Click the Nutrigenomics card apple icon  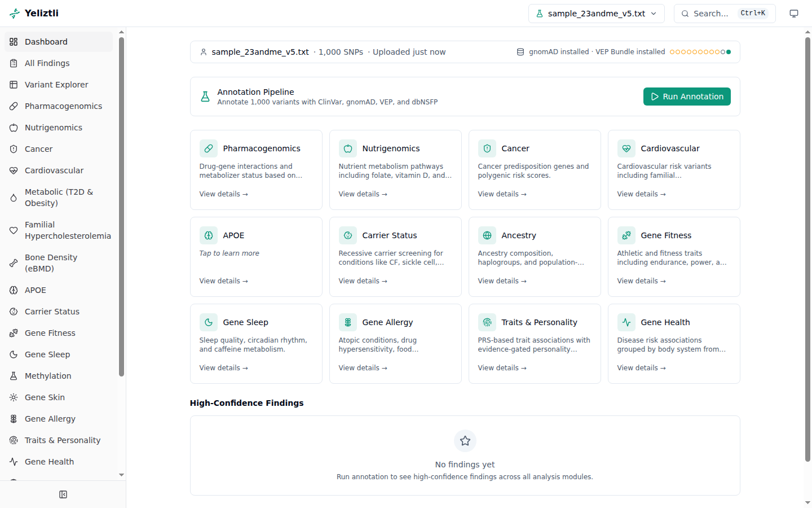coord(348,148)
